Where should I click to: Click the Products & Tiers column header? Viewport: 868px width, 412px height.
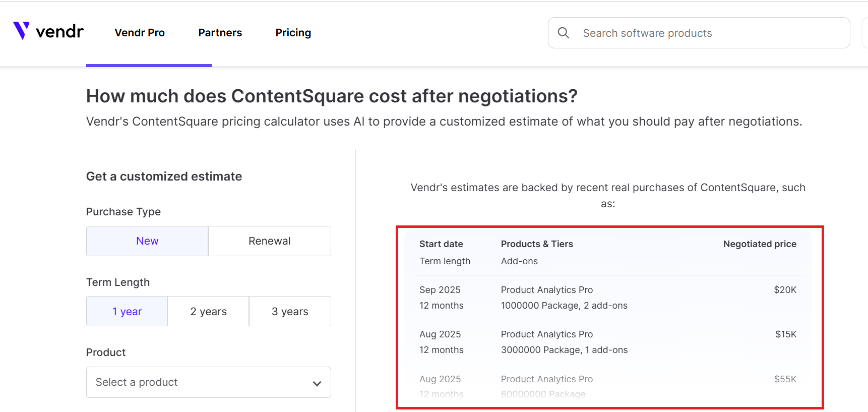coord(537,244)
